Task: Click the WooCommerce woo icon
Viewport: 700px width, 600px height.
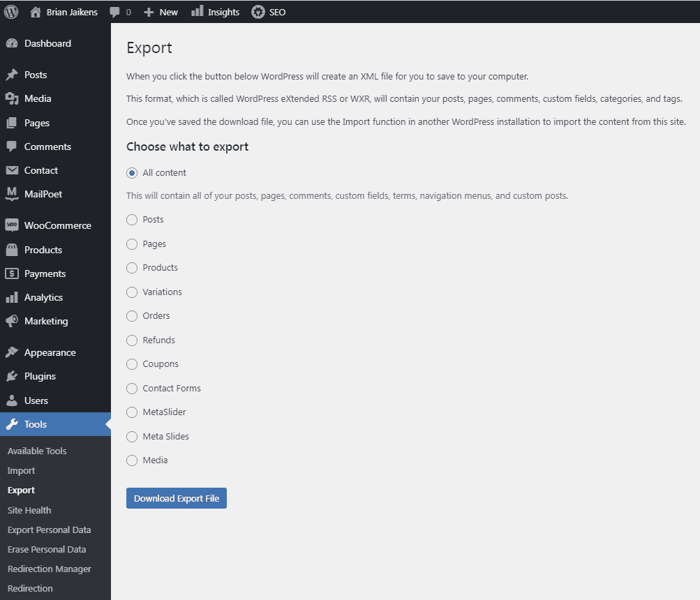Action: [x=12, y=225]
